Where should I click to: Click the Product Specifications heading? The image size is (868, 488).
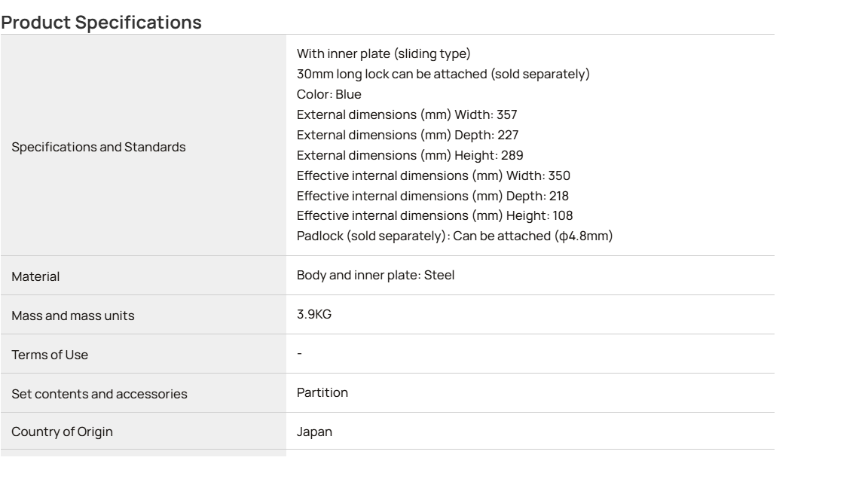pyautogui.click(x=101, y=22)
